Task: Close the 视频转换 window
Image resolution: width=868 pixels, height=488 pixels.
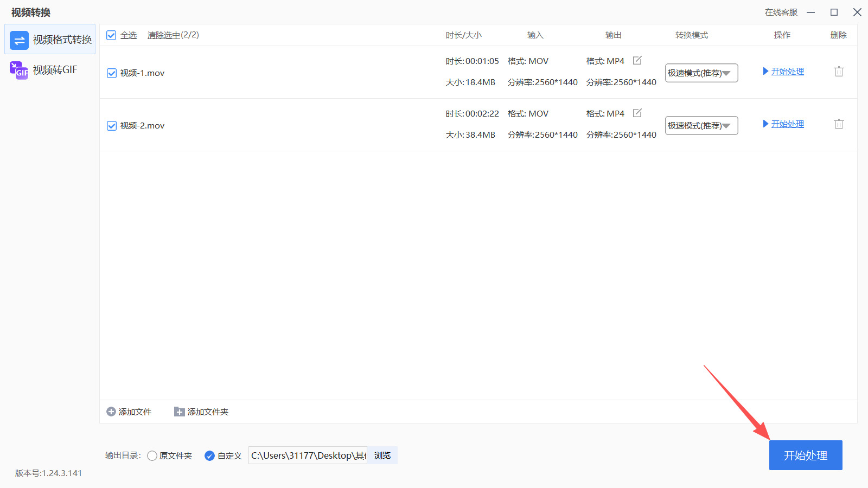Action: [x=857, y=12]
